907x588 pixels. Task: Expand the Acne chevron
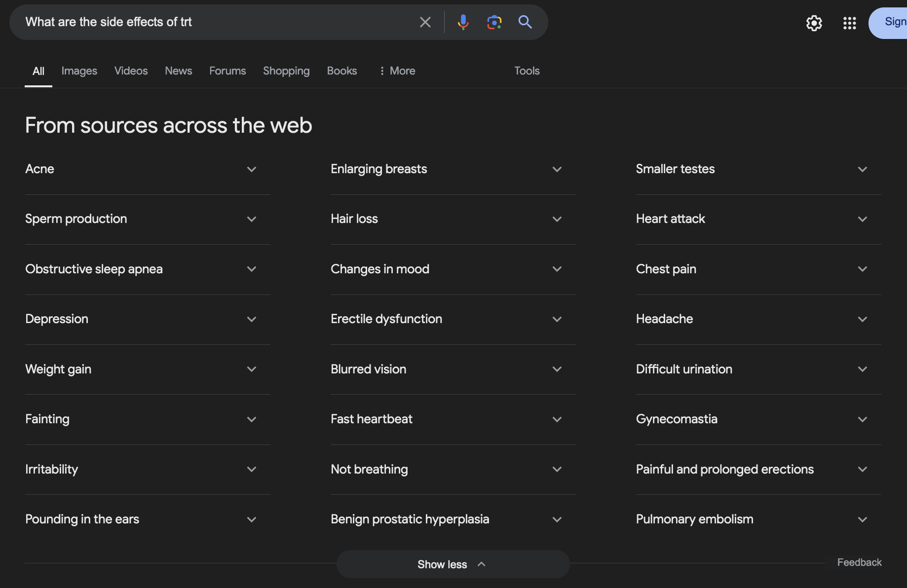tap(252, 169)
